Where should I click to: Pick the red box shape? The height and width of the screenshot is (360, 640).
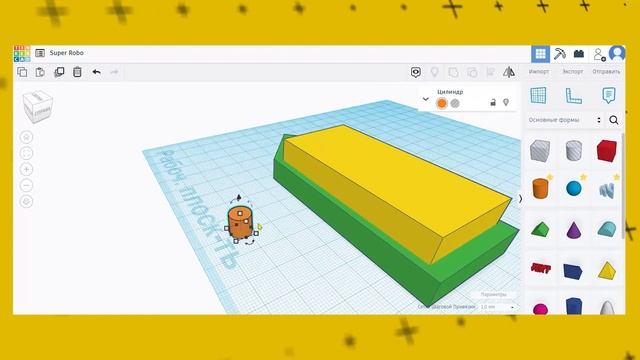click(607, 150)
